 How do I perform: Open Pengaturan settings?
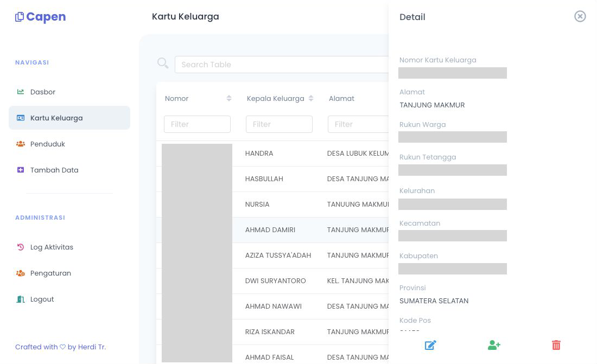click(x=50, y=273)
